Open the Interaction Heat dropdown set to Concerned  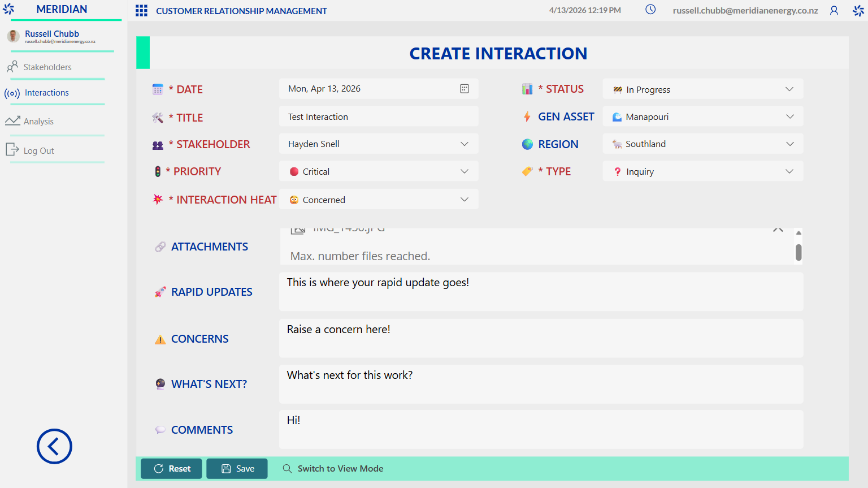click(x=465, y=200)
